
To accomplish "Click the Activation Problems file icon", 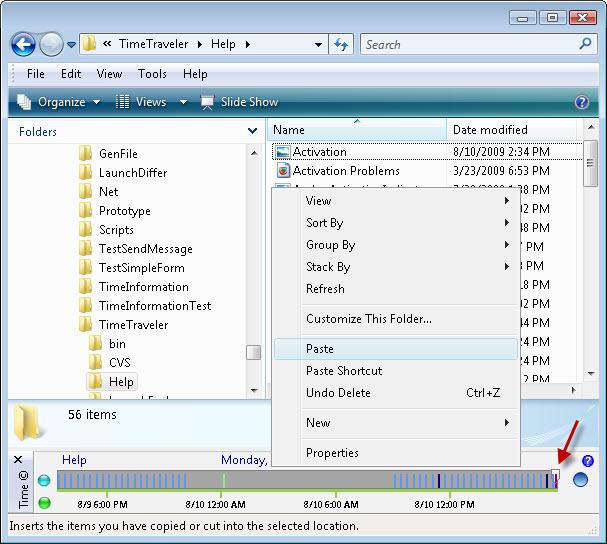I will pos(283,170).
